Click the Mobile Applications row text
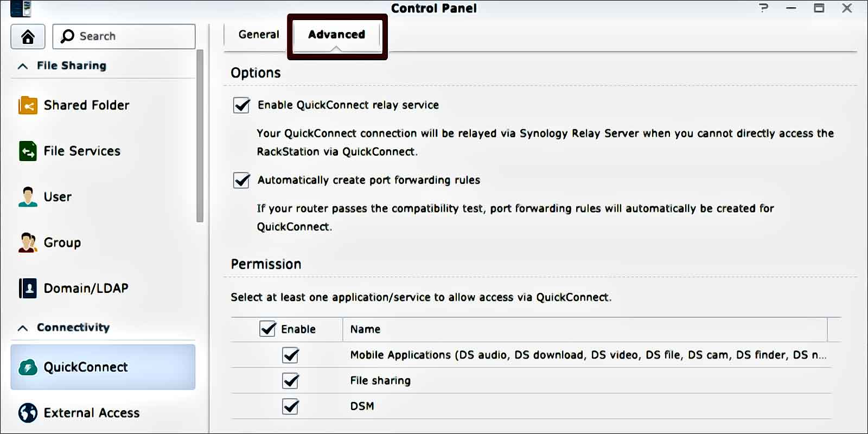Screen dimensions: 868x434 point(588,355)
